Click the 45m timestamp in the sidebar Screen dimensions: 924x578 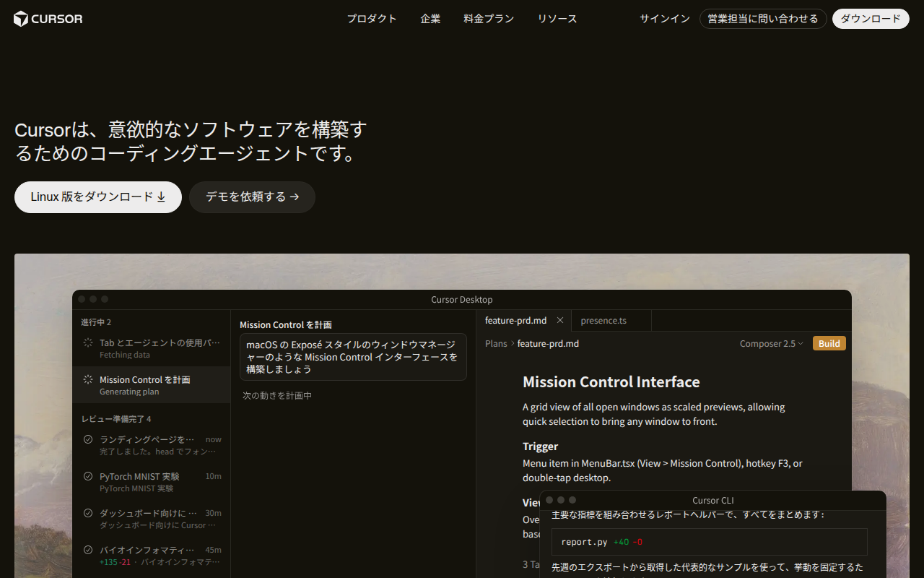click(214, 550)
